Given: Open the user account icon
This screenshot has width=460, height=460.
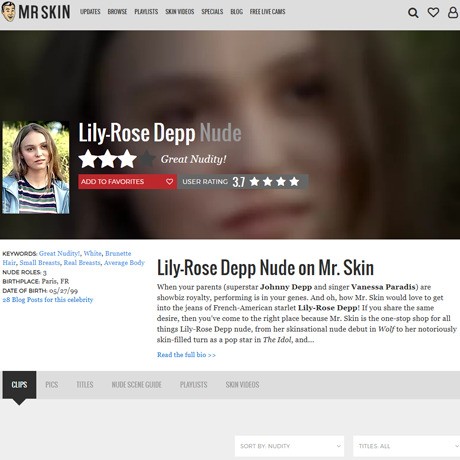Looking at the screenshot, I should [453, 12].
